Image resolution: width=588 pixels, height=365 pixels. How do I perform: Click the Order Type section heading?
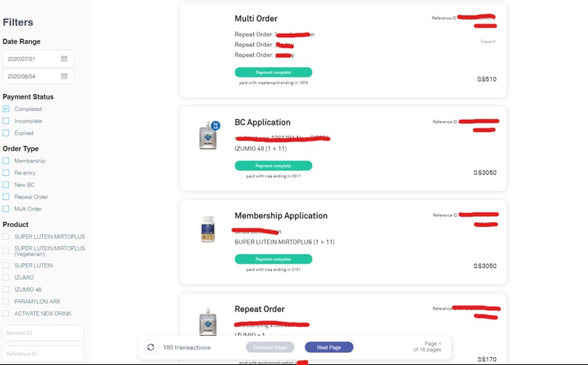point(20,148)
